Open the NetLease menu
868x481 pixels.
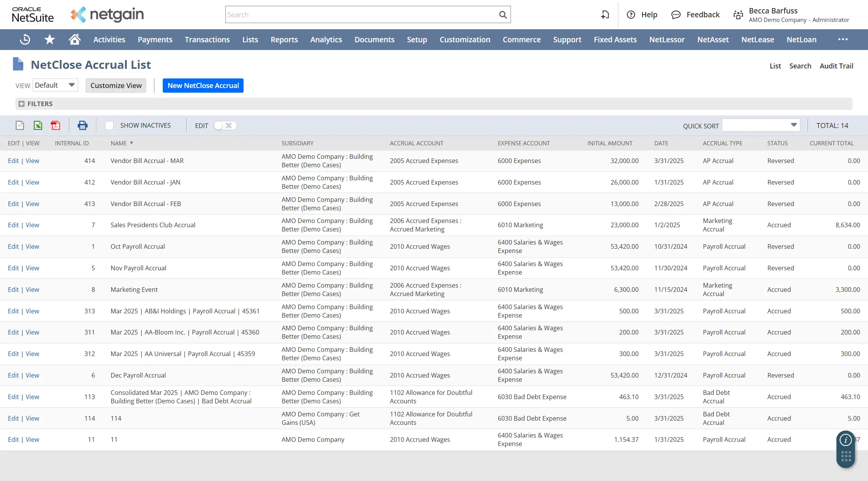tap(757, 40)
